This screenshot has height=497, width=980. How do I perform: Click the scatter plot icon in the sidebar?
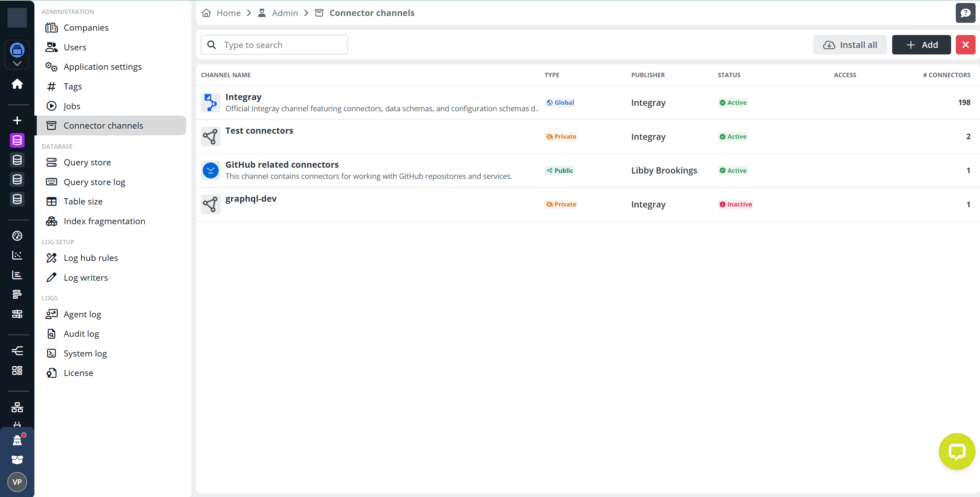pos(17,255)
